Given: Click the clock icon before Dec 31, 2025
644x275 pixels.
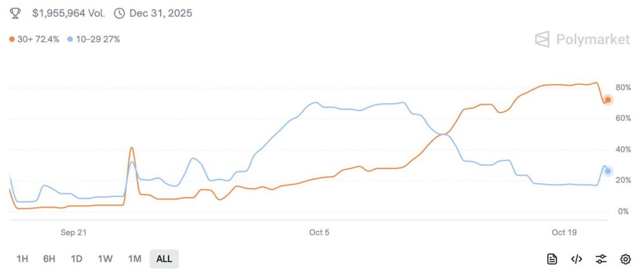Looking at the screenshot, I should (119, 13).
